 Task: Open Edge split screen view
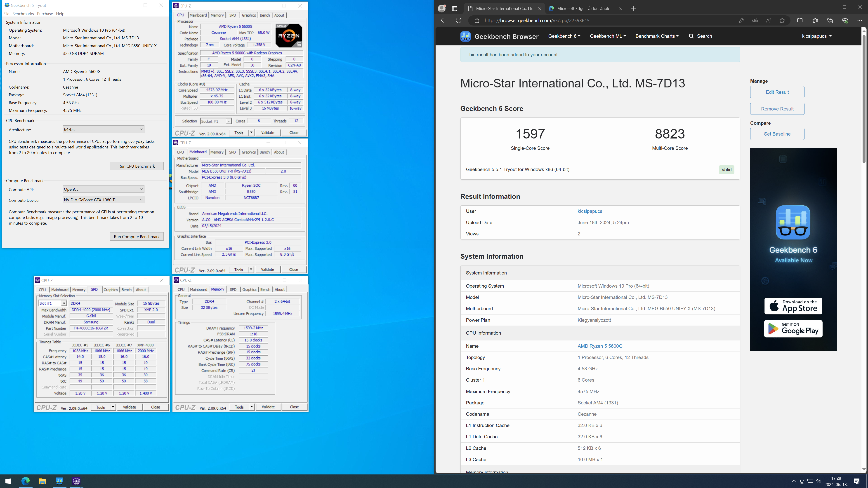pyautogui.click(x=800, y=21)
